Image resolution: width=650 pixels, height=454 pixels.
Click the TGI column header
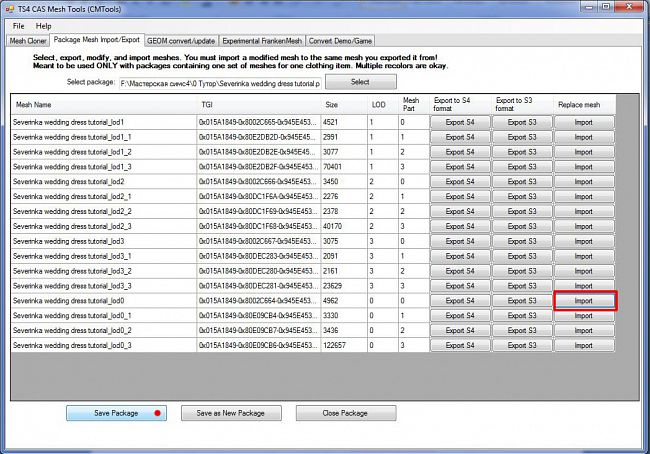[259, 104]
